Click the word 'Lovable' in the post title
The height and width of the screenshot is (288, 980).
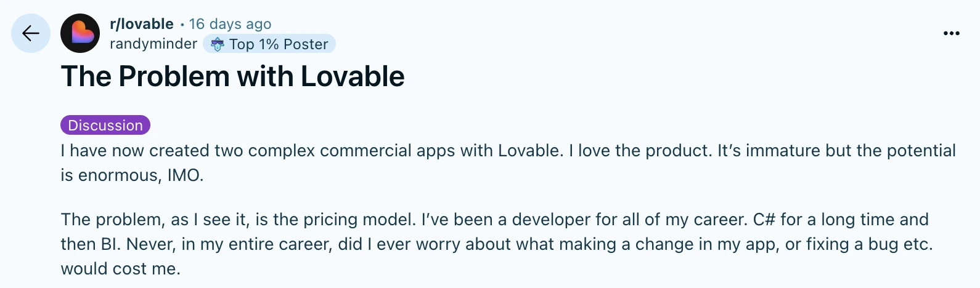353,77
